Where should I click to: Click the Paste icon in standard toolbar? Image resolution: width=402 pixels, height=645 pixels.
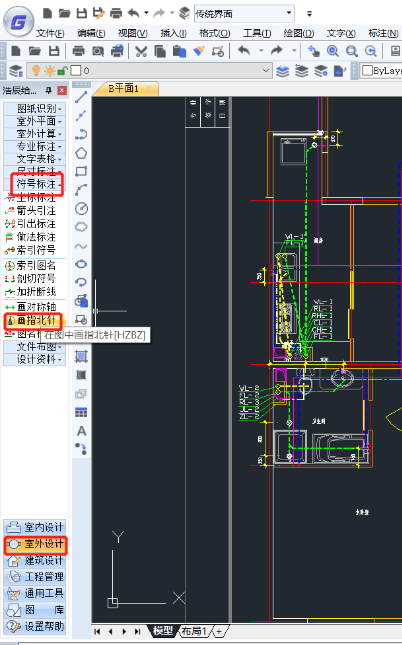179,51
